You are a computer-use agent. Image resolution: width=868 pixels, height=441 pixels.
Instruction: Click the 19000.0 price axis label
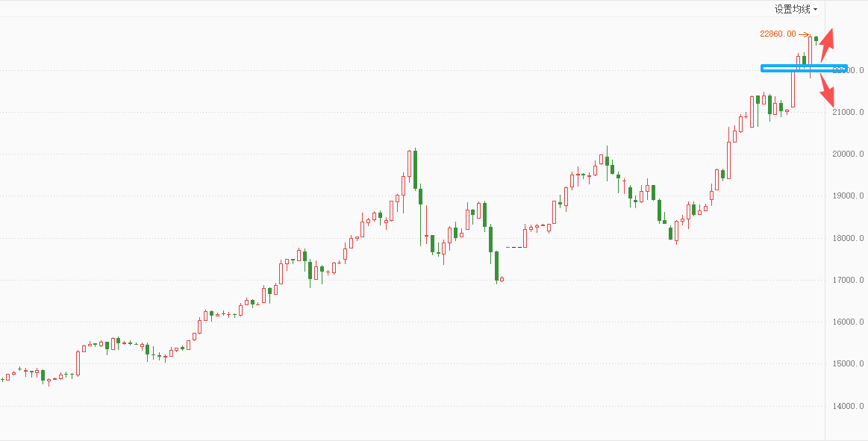point(849,196)
